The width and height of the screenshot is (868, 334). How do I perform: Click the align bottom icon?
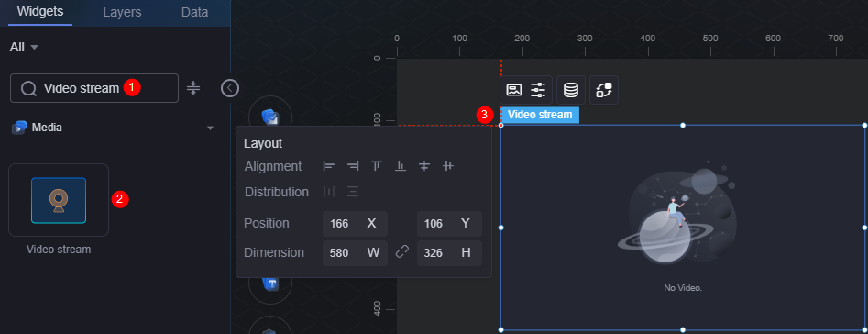(x=401, y=165)
